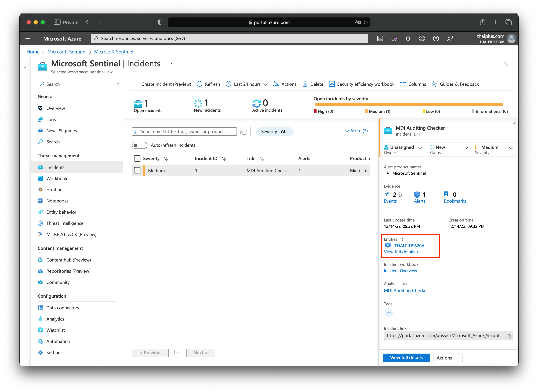
Task: Click the add tag plus icon
Action: coord(388,313)
